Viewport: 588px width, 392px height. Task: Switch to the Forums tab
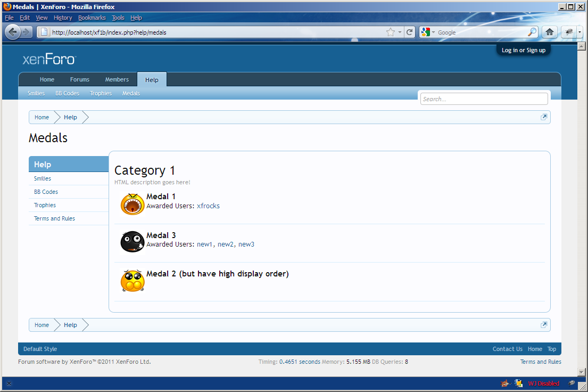pyautogui.click(x=80, y=79)
